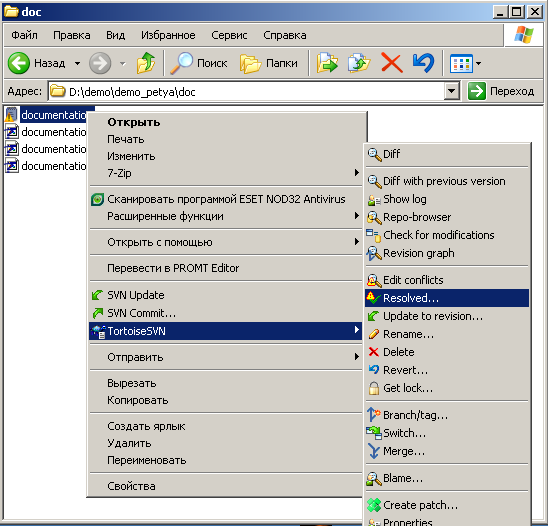
Task: Click the Diff magnifier icon
Action: point(374,154)
